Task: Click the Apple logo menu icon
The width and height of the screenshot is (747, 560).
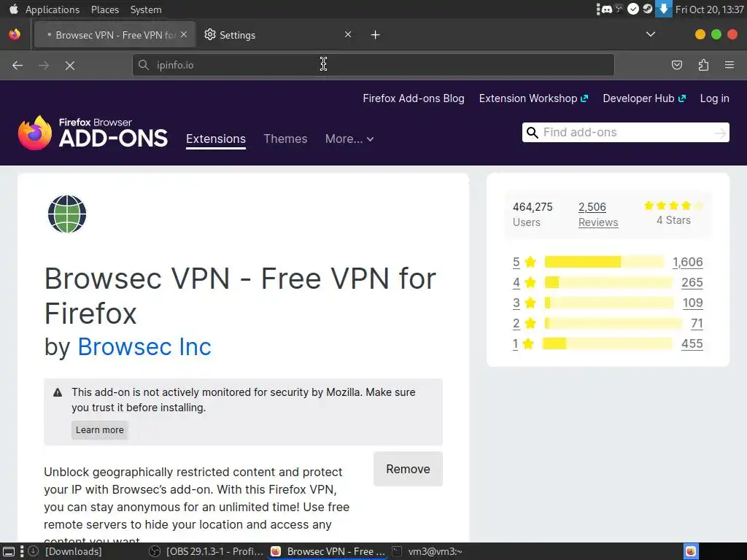Action: 13,9
